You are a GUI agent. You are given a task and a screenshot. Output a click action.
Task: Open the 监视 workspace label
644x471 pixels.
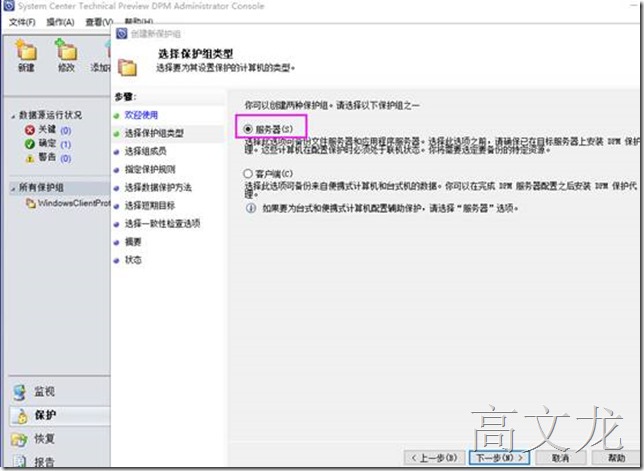click(44, 392)
